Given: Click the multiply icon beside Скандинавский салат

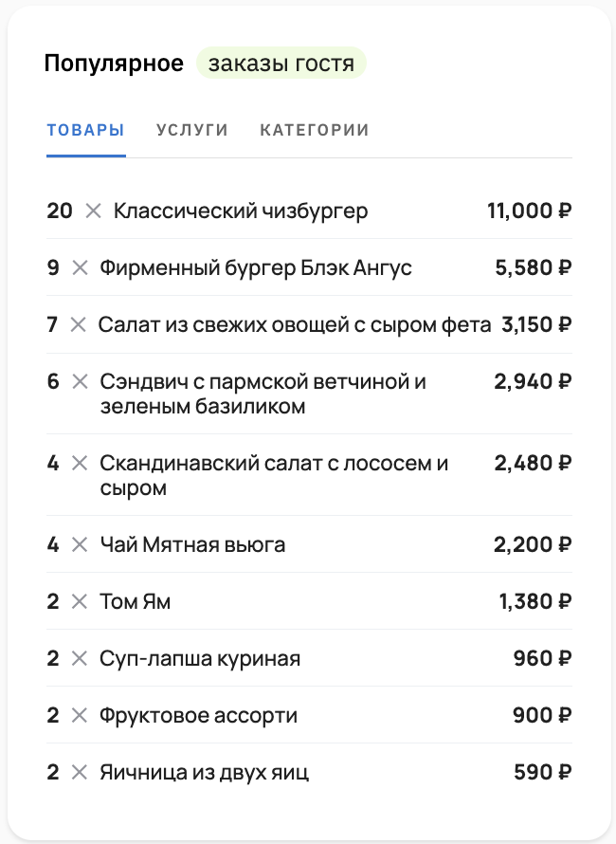Looking at the screenshot, I should pyautogui.click(x=80, y=463).
